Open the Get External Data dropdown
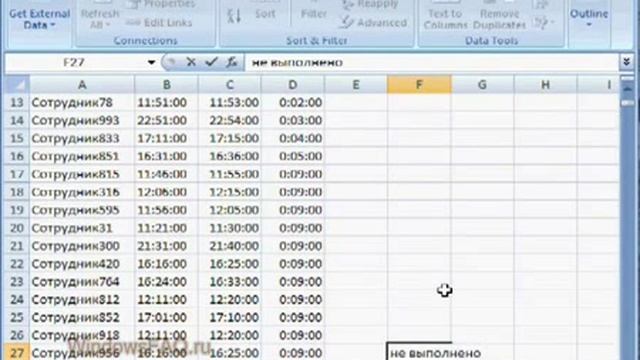640x360 pixels. coord(40,19)
